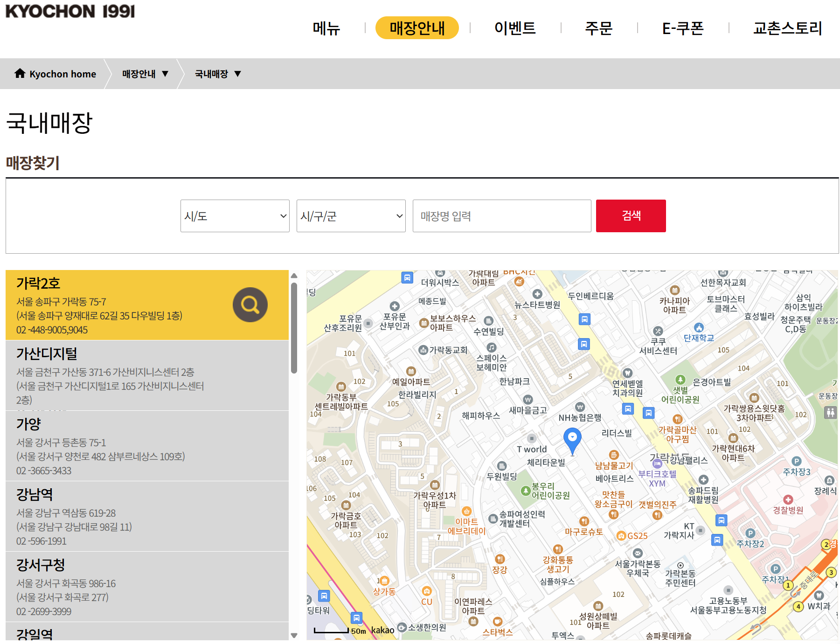Click the 뉴스타트병원 hospital marker icon
The height and width of the screenshot is (644, 840).
tap(537, 294)
